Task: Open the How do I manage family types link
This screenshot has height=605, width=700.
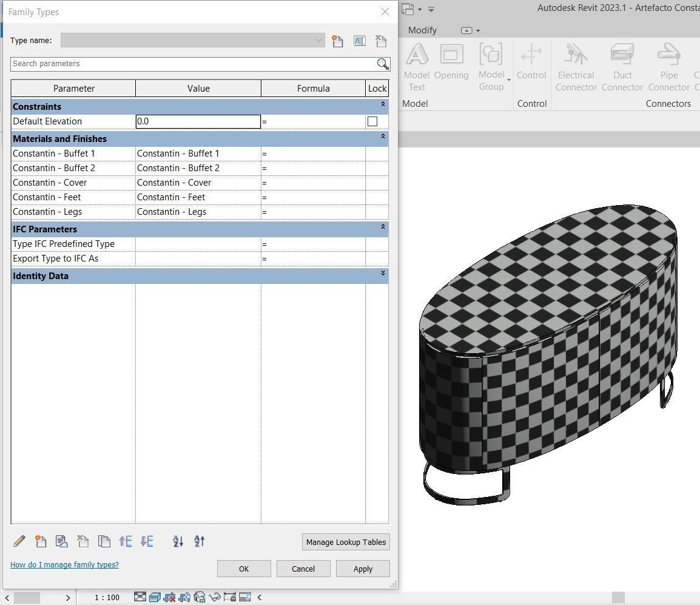Action: click(64, 565)
